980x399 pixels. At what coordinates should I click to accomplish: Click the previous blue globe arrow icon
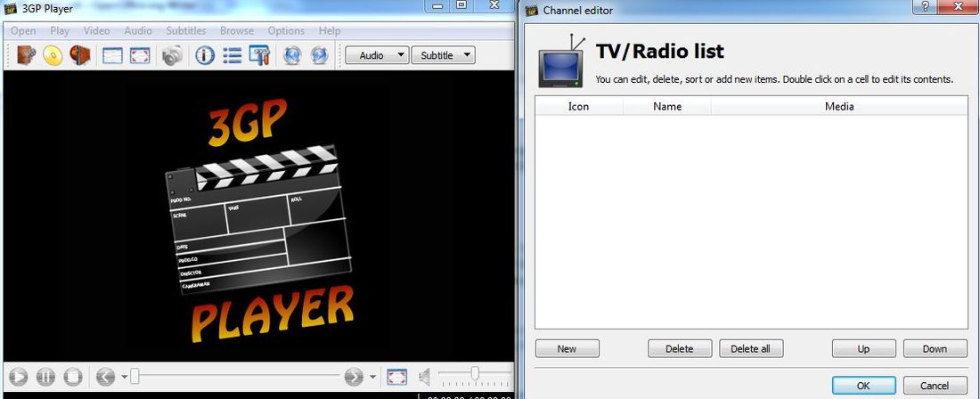[292, 55]
